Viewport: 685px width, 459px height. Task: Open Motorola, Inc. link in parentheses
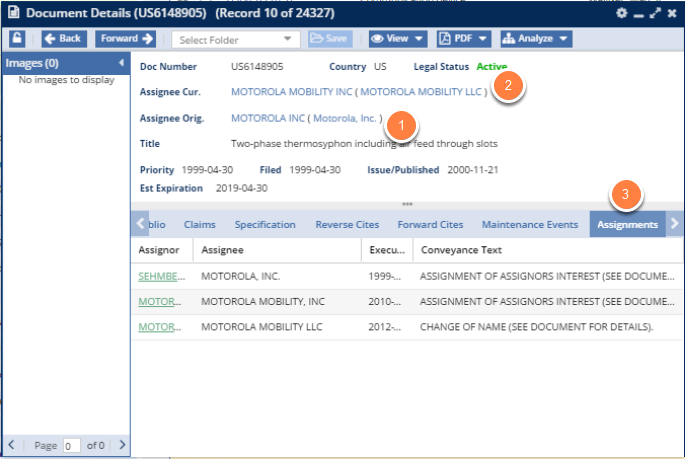click(345, 118)
